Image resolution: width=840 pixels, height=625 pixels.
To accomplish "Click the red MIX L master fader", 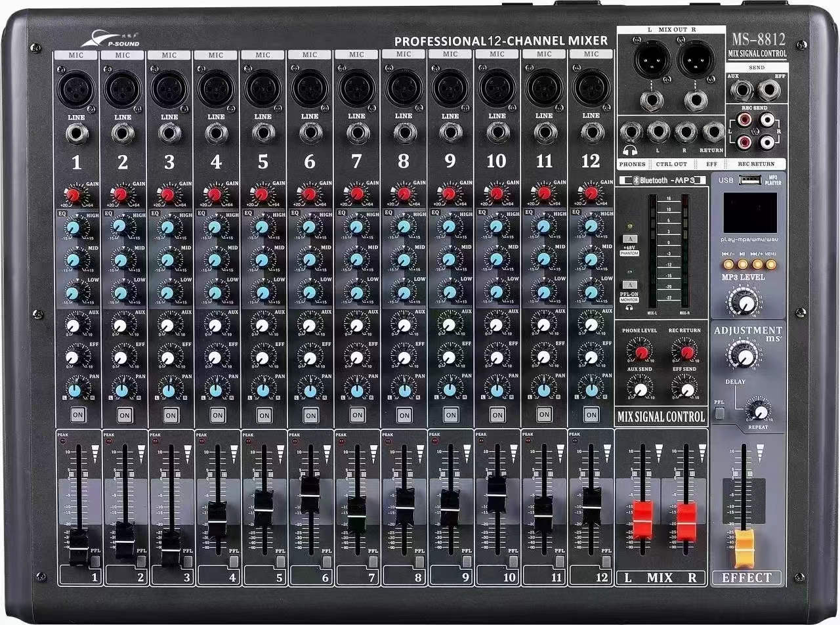I will (x=642, y=519).
